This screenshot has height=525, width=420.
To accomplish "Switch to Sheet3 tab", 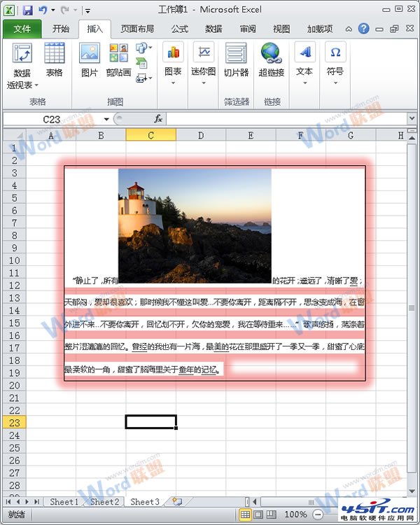I will 145,502.
